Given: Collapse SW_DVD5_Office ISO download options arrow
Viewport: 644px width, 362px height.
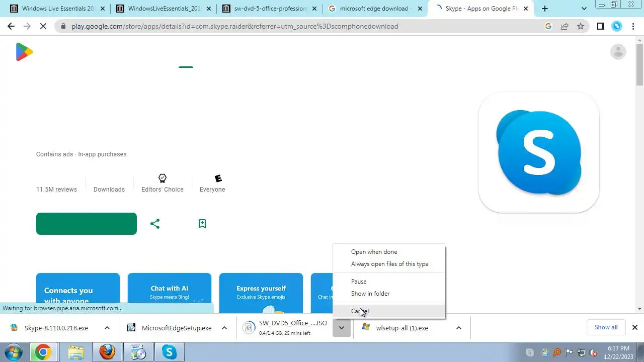Looking at the screenshot, I should (x=341, y=328).
